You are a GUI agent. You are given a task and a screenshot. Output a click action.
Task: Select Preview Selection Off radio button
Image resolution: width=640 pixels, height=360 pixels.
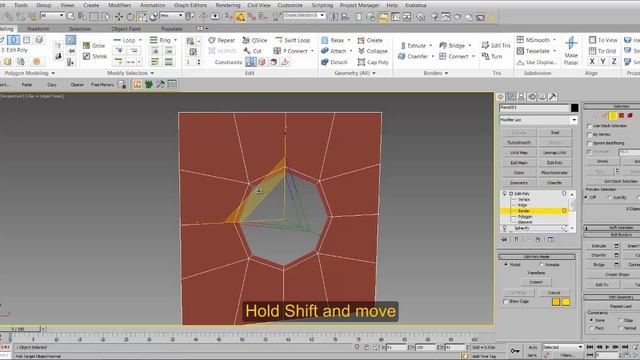tap(587, 198)
